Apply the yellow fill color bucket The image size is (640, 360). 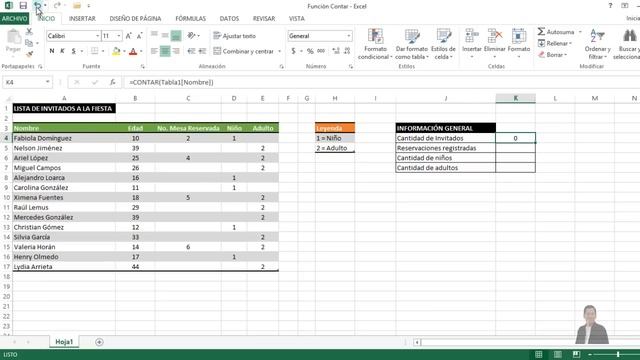click(116, 51)
